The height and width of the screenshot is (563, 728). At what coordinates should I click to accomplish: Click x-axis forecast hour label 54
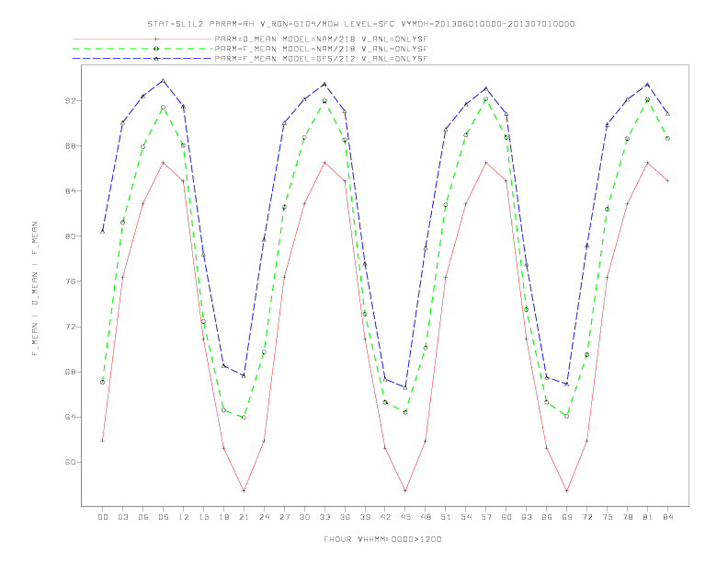coord(466,517)
